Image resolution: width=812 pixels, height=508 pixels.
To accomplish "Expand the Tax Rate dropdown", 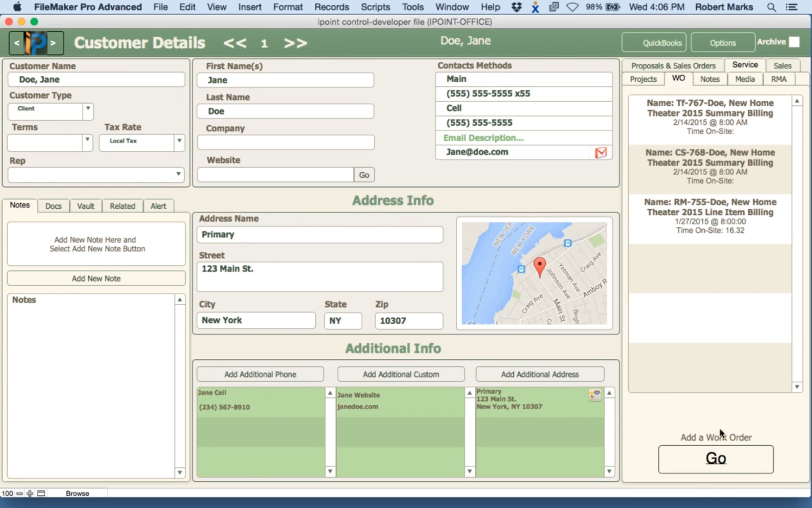I will [179, 141].
